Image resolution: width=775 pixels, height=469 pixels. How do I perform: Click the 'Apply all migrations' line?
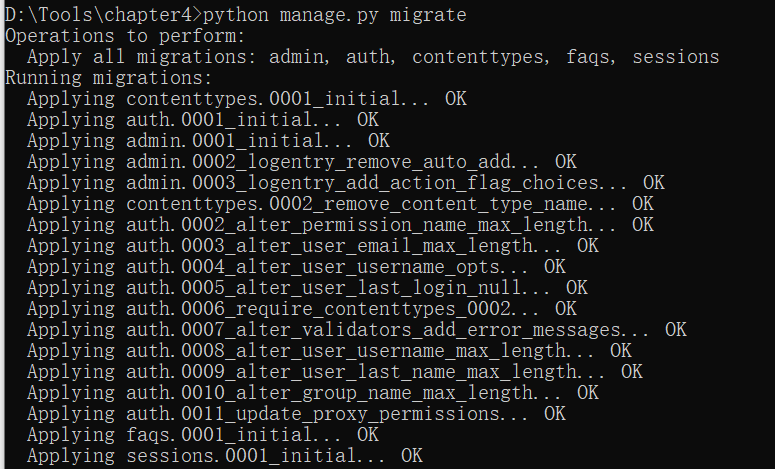coord(372,56)
